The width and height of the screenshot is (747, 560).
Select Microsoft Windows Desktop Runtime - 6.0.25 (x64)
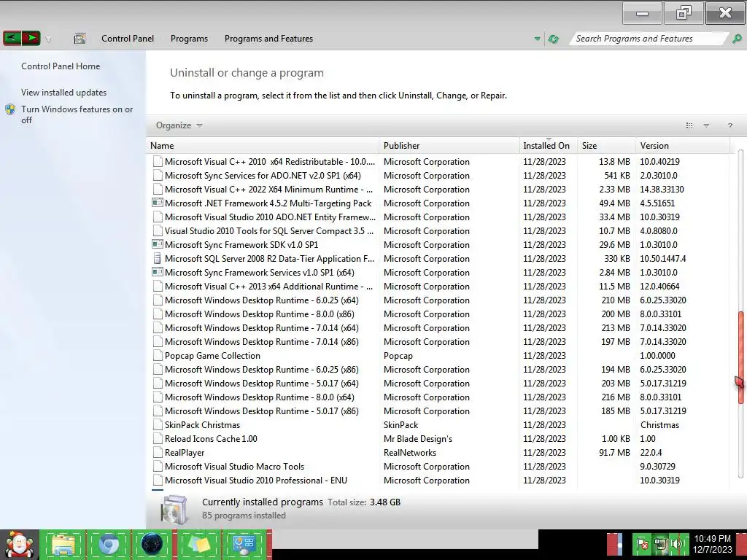(438, 300)
